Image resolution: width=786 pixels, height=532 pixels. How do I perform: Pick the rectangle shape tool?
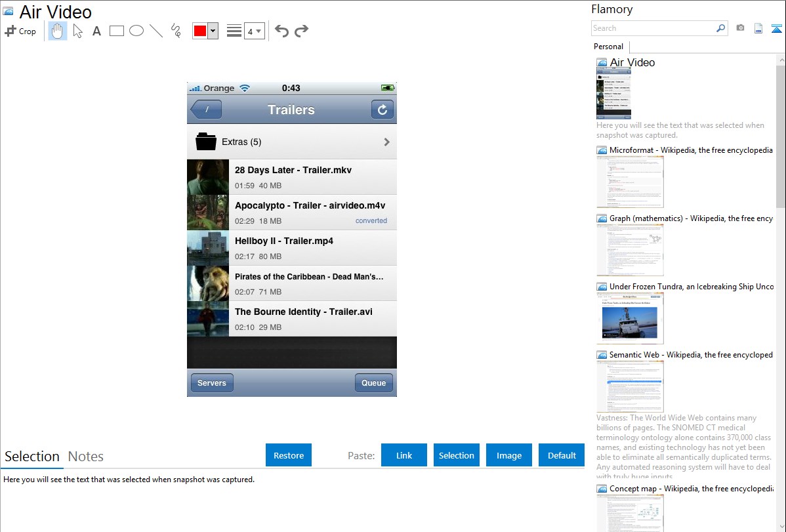[x=116, y=31]
